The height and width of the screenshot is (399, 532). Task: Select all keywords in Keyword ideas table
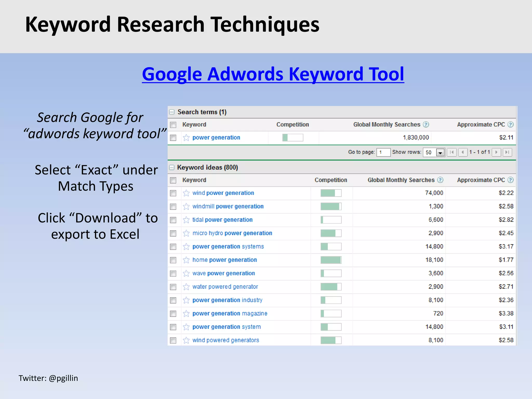click(173, 180)
